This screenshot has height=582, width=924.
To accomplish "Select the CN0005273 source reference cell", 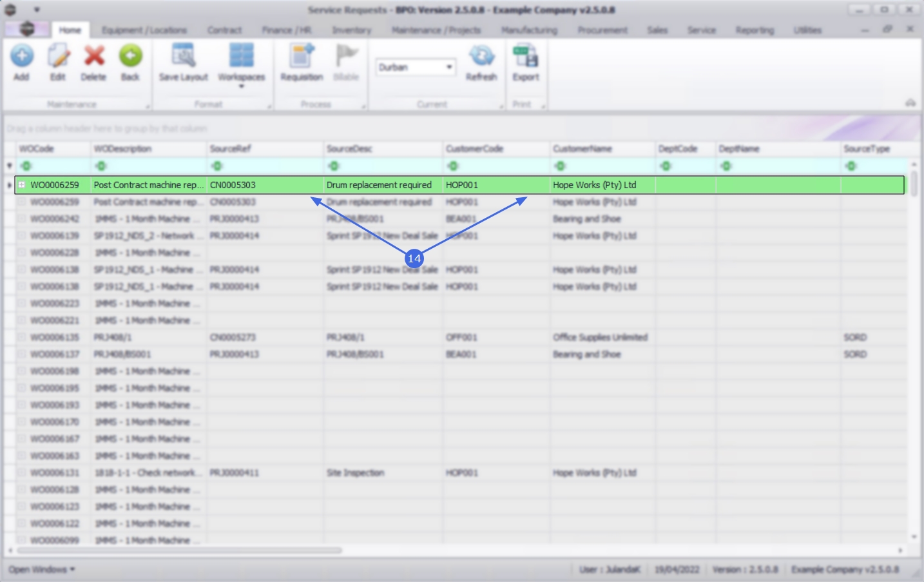I will pos(265,337).
